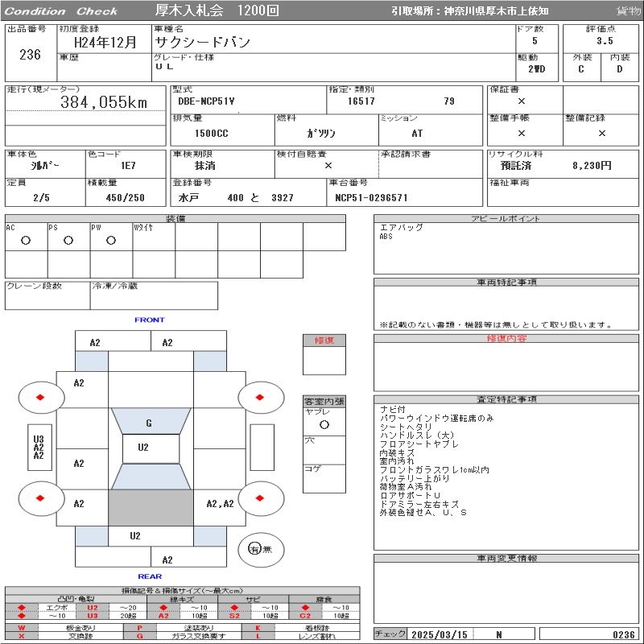Click the U3 A2 A2 side panel box
Viewport: 644px width, 644px height.
click(x=39, y=448)
